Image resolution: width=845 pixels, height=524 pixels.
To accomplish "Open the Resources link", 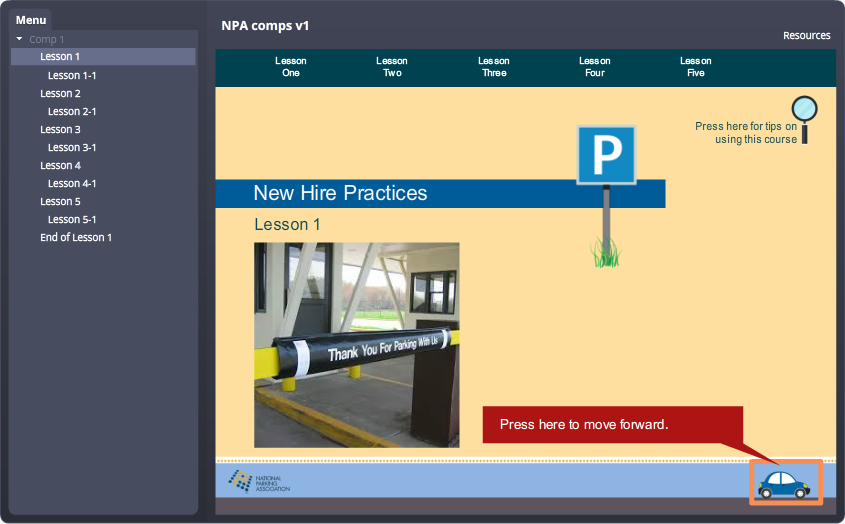I will click(806, 35).
